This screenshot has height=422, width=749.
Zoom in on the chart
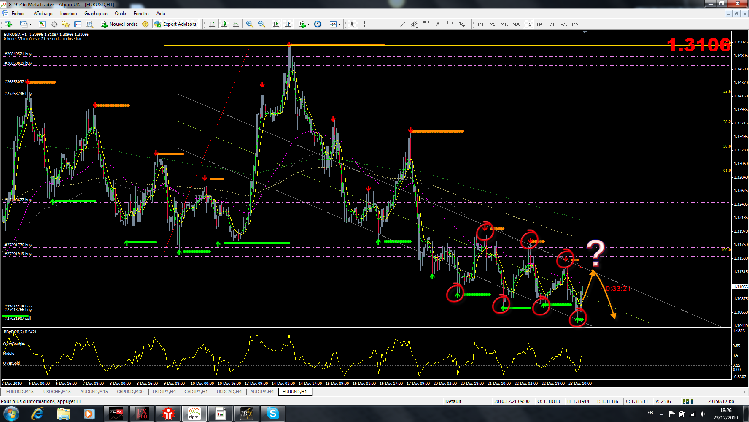(x=249, y=23)
